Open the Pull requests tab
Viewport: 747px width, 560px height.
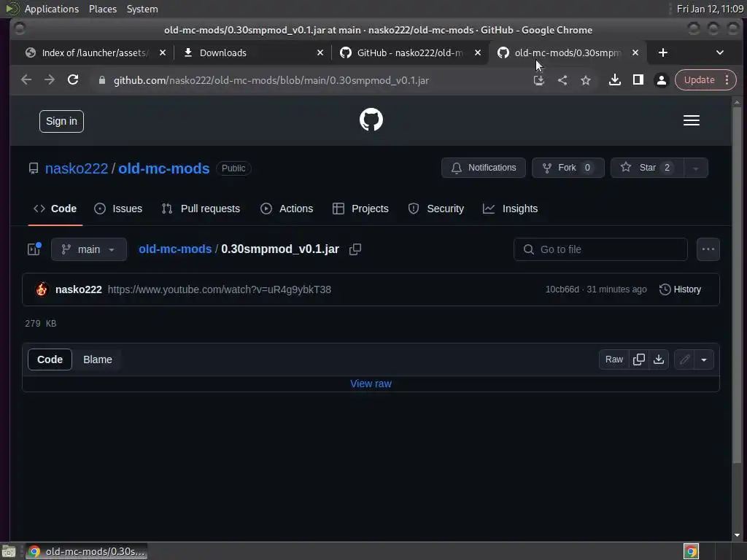[201, 209]
